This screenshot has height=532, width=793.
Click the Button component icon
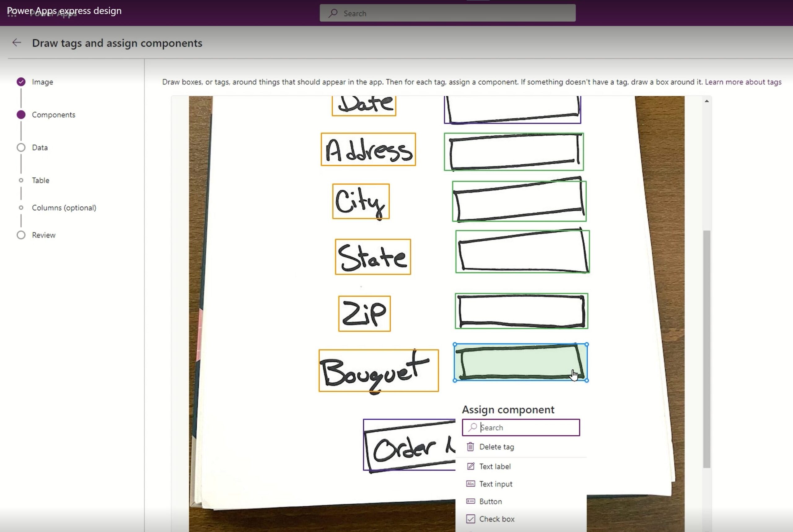[x=471, y=501]
